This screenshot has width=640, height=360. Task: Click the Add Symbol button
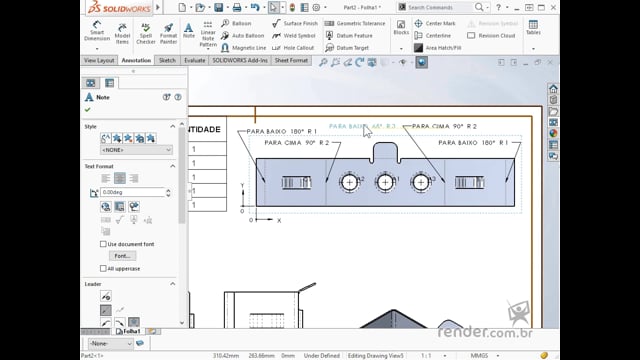click(133, 207)
